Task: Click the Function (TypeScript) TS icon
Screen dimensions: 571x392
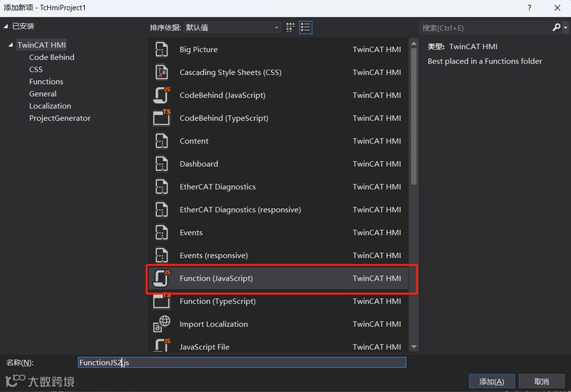Action: pos(161,301)
